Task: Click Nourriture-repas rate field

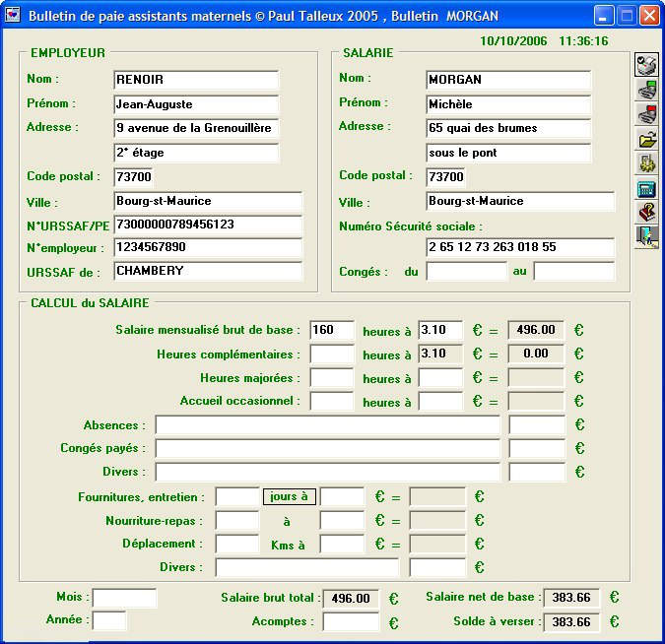Action: [342, 520]
